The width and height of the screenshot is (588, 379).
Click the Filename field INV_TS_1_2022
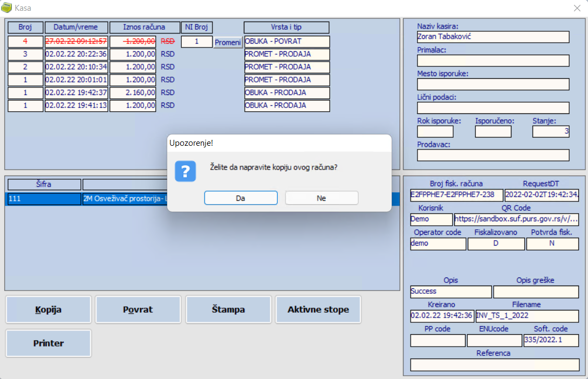click(527, 316)
